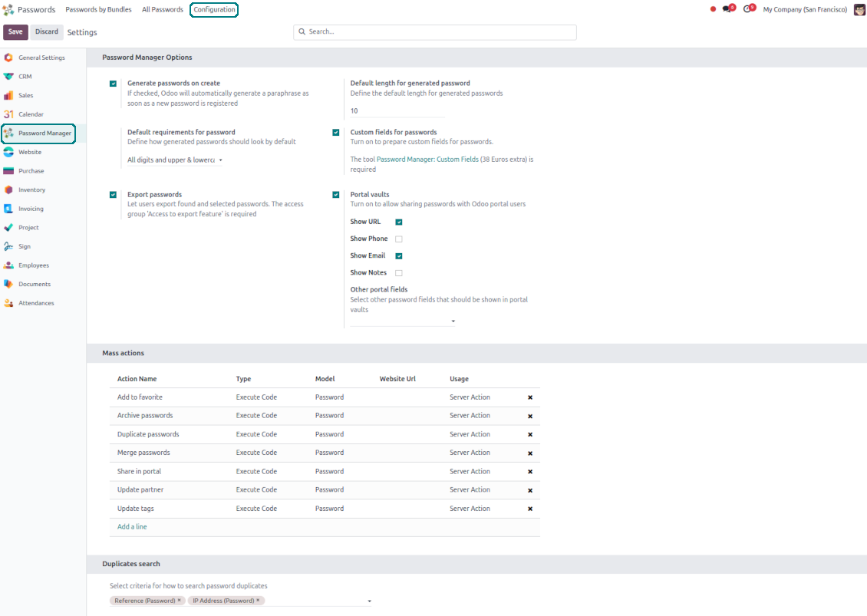Open the activities clock icon
Screen dimensions: 867x616
[x=748, y=9]
